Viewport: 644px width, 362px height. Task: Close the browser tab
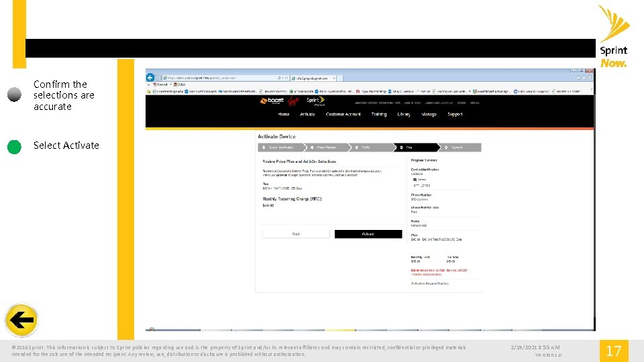tap(334, 78)
